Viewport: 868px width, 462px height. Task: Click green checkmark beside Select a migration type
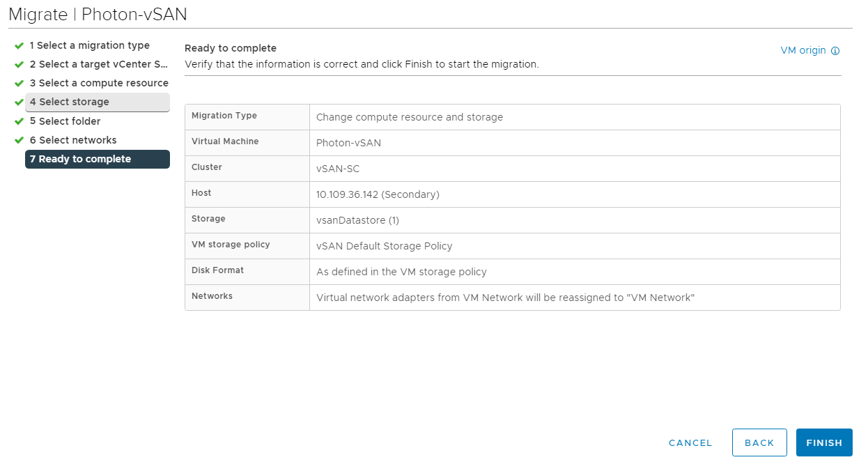coord(19,45)
